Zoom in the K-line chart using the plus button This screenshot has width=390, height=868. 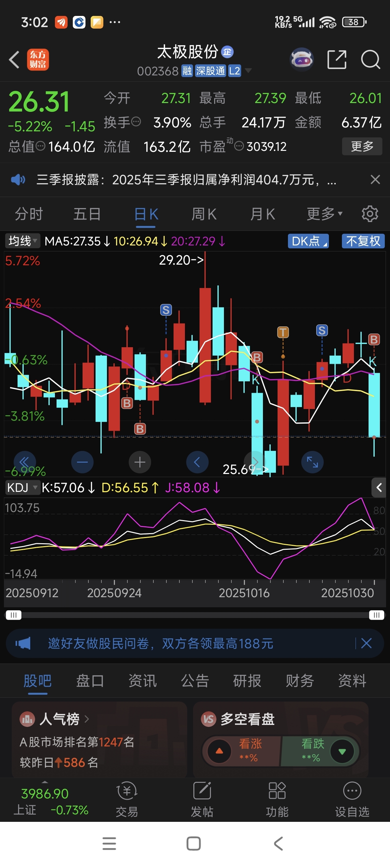click(140, 462)
